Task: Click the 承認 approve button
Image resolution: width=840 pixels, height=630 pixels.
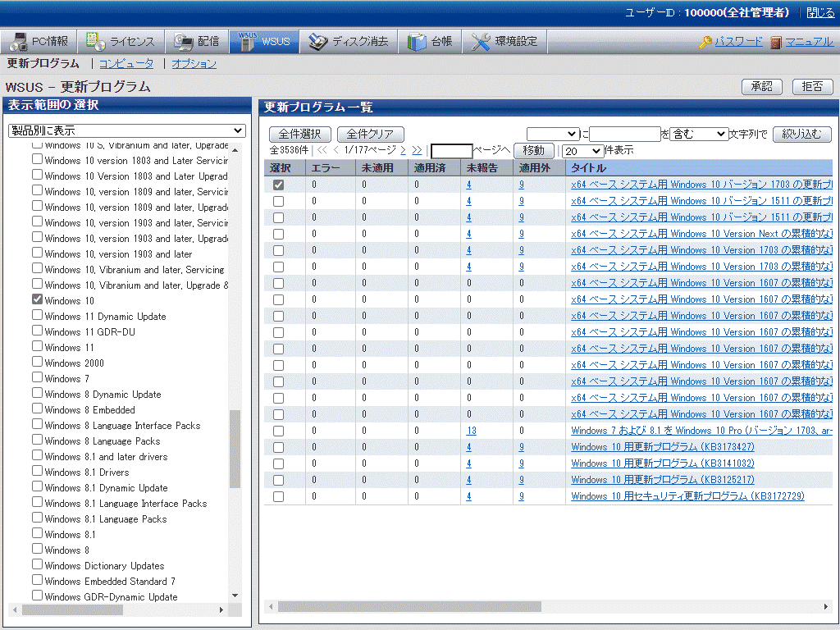Action: [761, 87]
